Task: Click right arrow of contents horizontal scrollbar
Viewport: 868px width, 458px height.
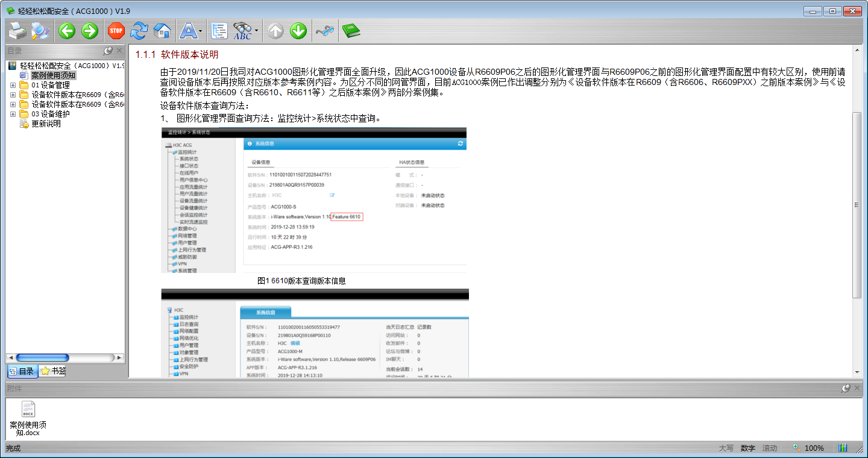Action: (x=119, y=357)
